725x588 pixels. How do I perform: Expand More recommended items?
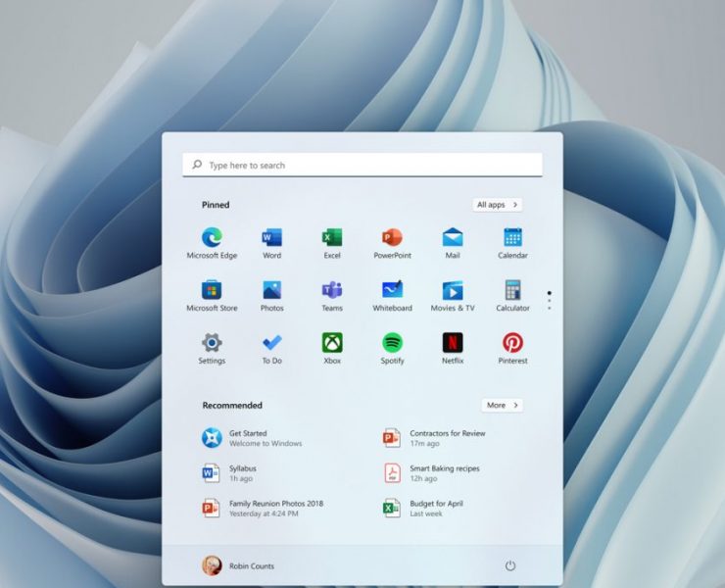(502, 405)
